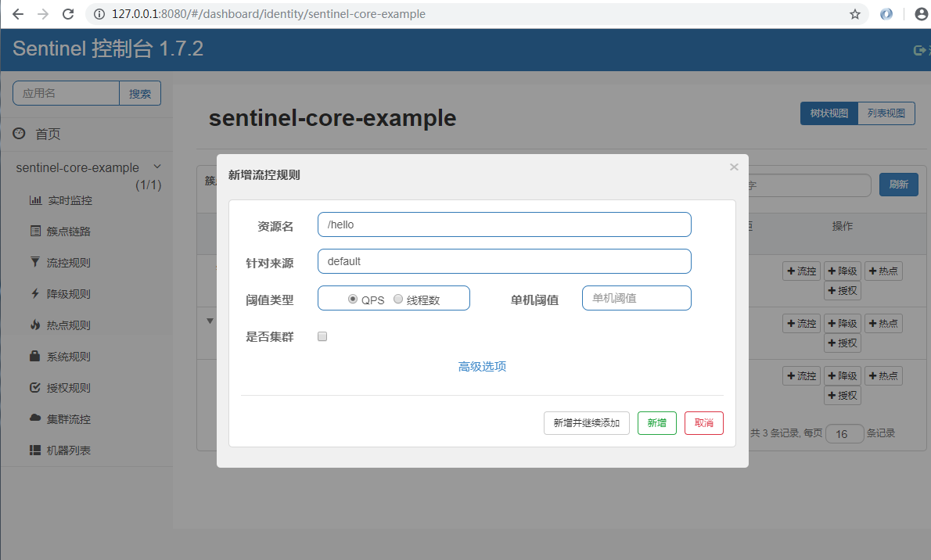Open 授权规则 check icon
The image size is (931, 560).
35,387
